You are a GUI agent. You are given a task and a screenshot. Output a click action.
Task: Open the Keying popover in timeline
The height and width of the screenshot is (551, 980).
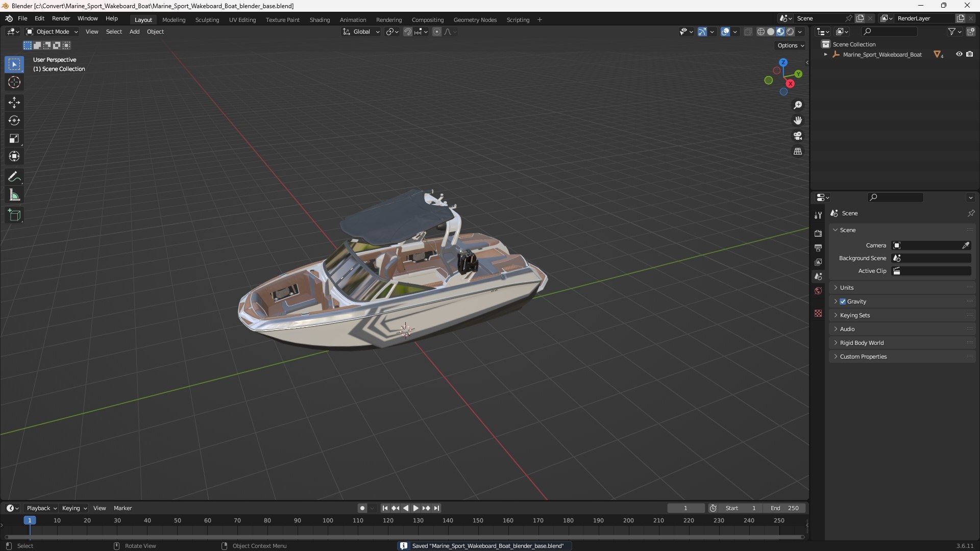pos(75,508)
